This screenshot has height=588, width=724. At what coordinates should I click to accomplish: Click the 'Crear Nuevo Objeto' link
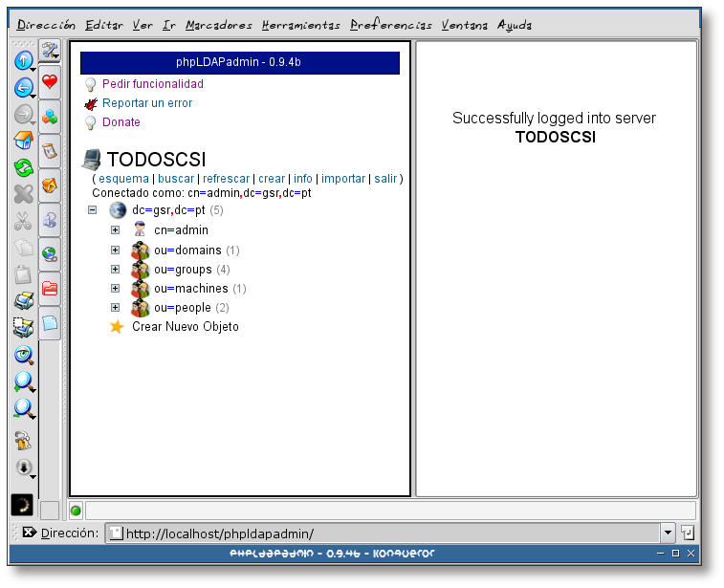tap(185, 327)
